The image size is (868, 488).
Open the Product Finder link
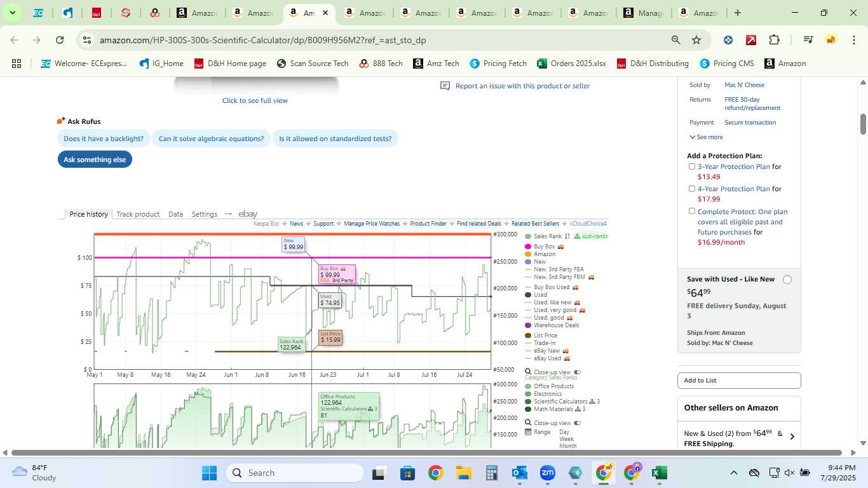[428, 224]
